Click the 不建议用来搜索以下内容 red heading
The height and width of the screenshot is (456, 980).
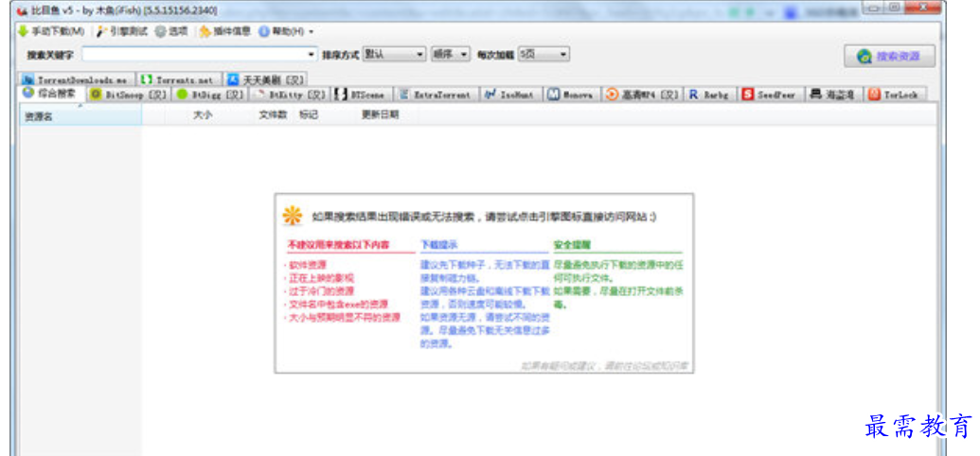(338, 245)
